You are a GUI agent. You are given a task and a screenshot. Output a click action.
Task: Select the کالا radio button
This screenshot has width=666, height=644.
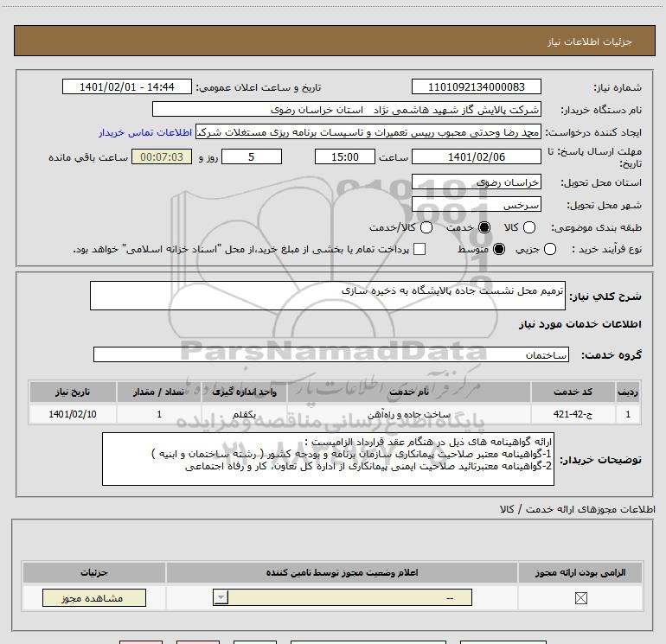pyautogui.click(x=529, y=227)
